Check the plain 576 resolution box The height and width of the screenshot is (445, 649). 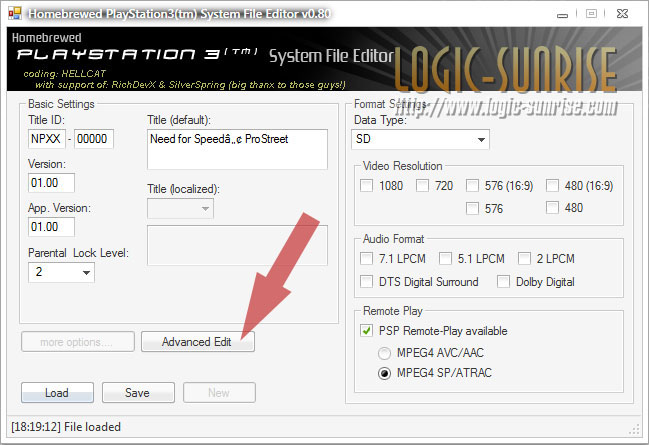(x=472, y=208)
